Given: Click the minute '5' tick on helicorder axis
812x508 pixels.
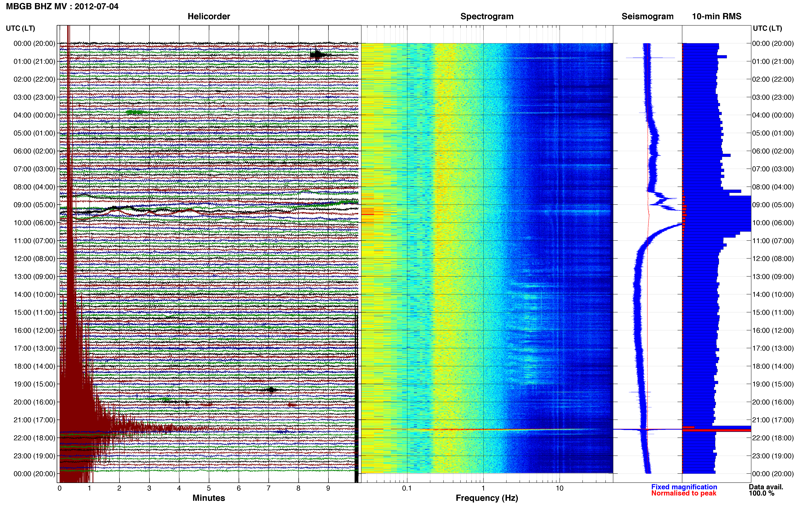Looking at the screenshot, I should [x=209, y=488].
